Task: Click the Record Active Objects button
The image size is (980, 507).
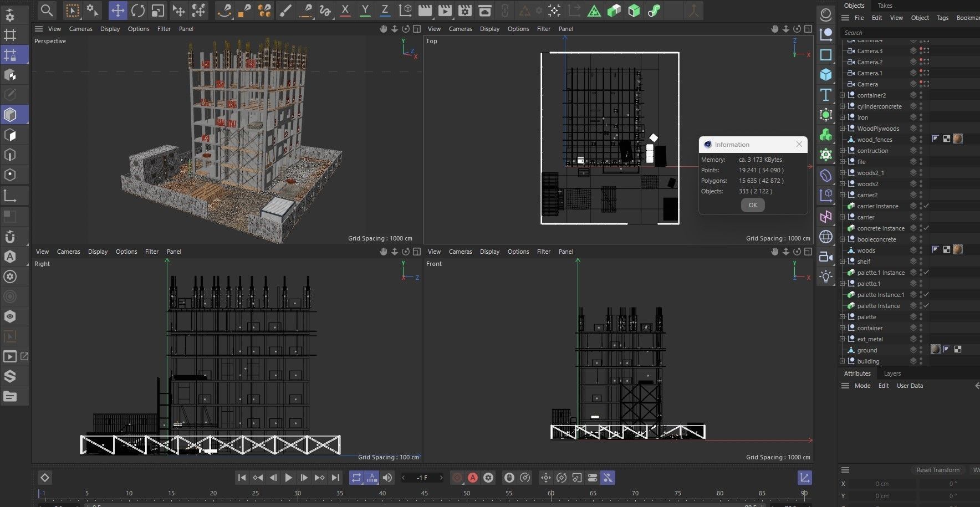Action: 457,478
